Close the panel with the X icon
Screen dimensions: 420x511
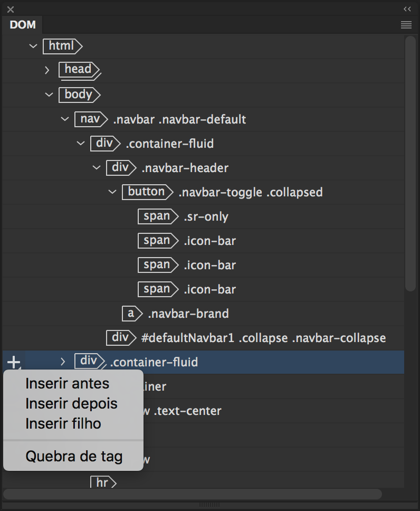coord(11,9)
